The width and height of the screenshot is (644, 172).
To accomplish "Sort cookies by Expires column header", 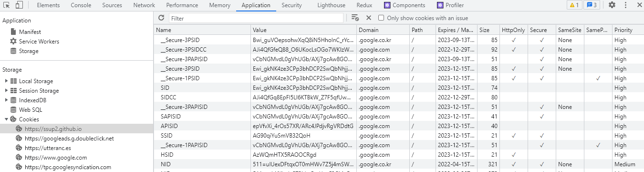I will point(457,30).
